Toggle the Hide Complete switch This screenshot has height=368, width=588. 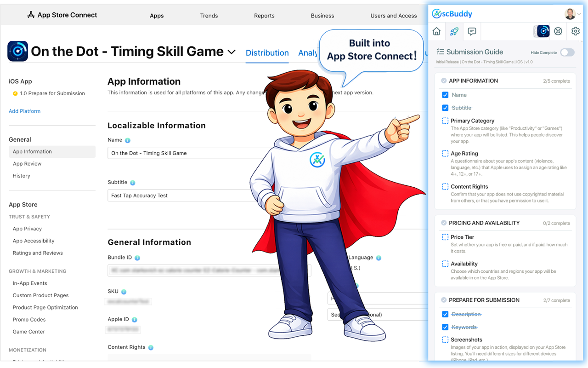point(567,52)
